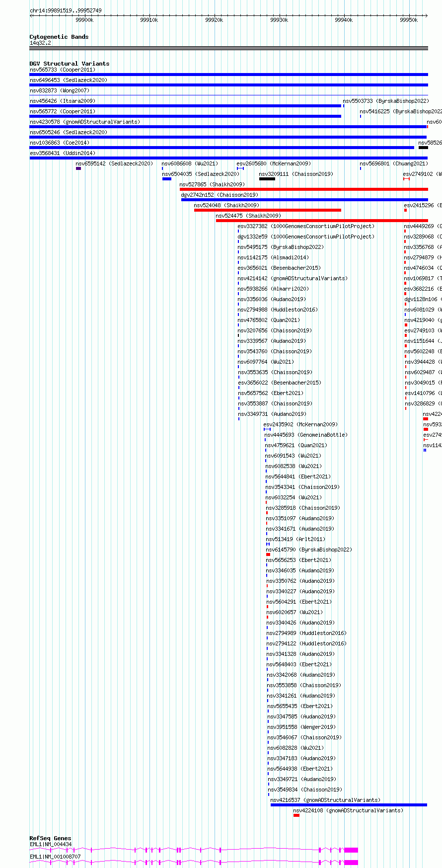Select nsv1142175 (Alsmadi2014) label
The image size is (442, 868).
click(273, 258)
